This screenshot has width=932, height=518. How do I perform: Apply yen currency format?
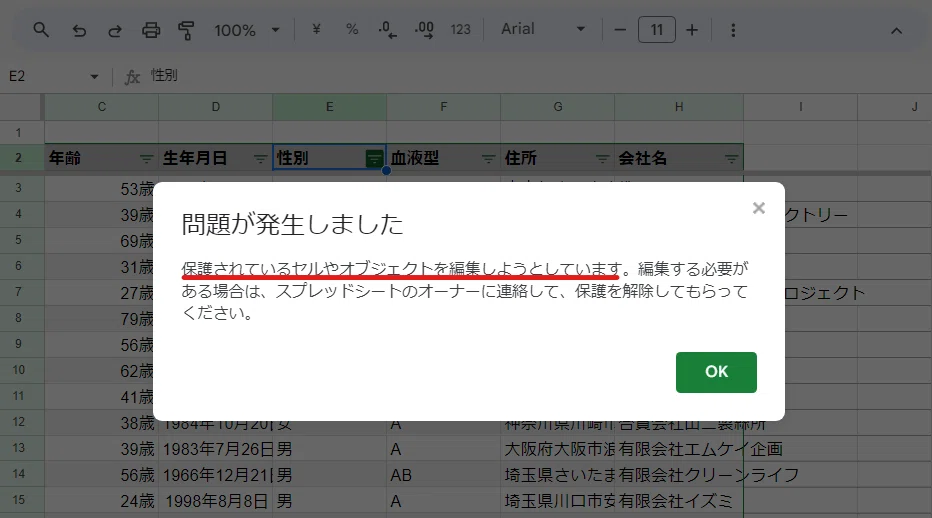tap(316, 29)
